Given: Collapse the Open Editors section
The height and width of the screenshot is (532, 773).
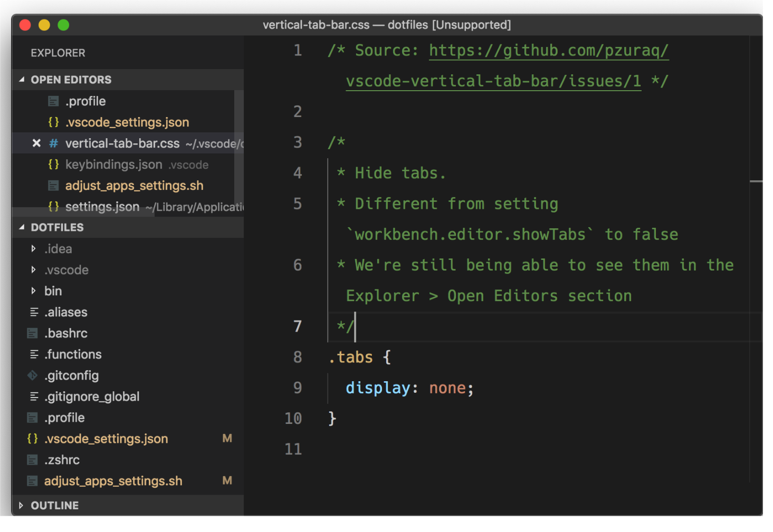Looking at the screenshot, I should click(128, 80).
